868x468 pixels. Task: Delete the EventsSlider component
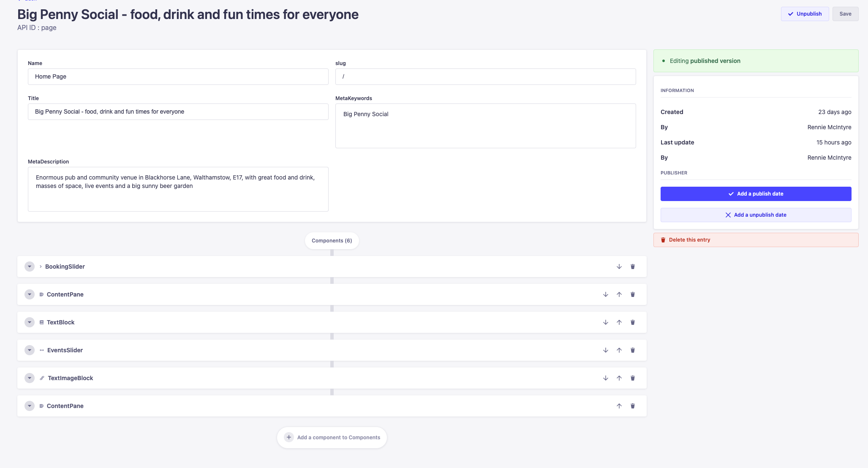click(632, 350)
